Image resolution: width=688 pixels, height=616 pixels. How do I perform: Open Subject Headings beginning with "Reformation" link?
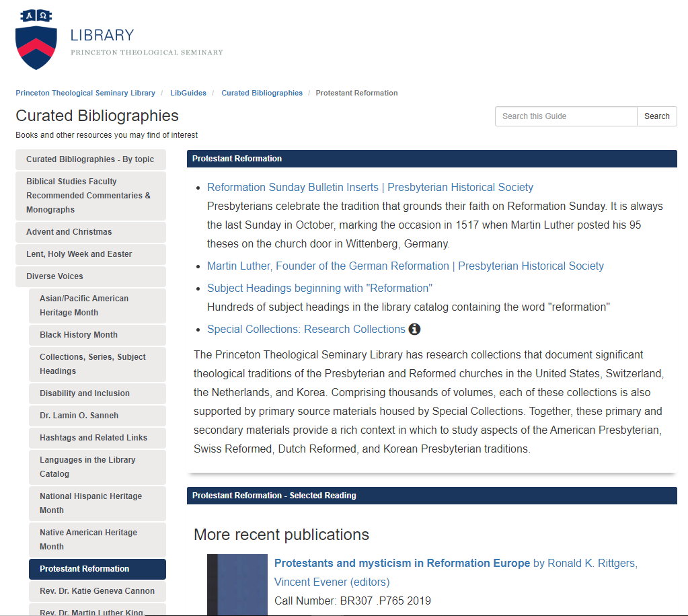coord(319,288)
